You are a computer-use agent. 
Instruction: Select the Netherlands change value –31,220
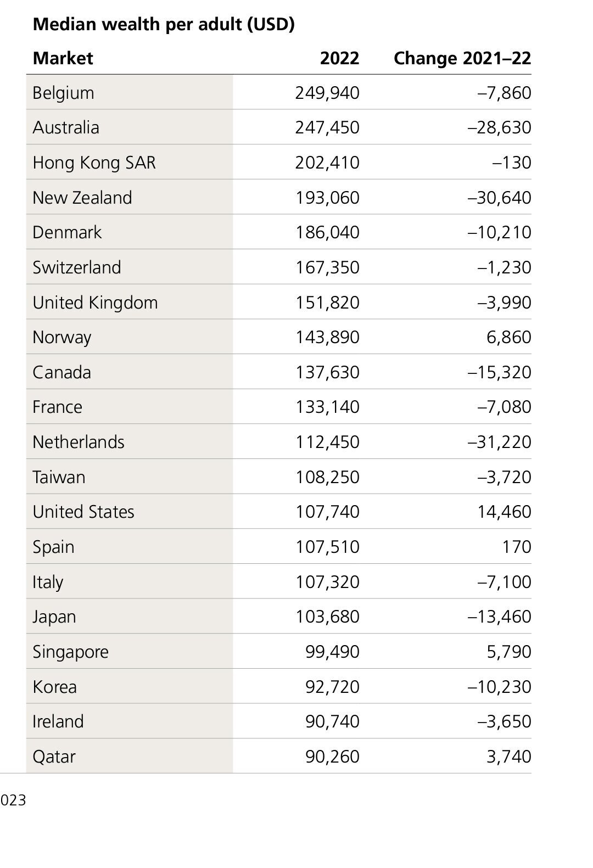[499, 442]
